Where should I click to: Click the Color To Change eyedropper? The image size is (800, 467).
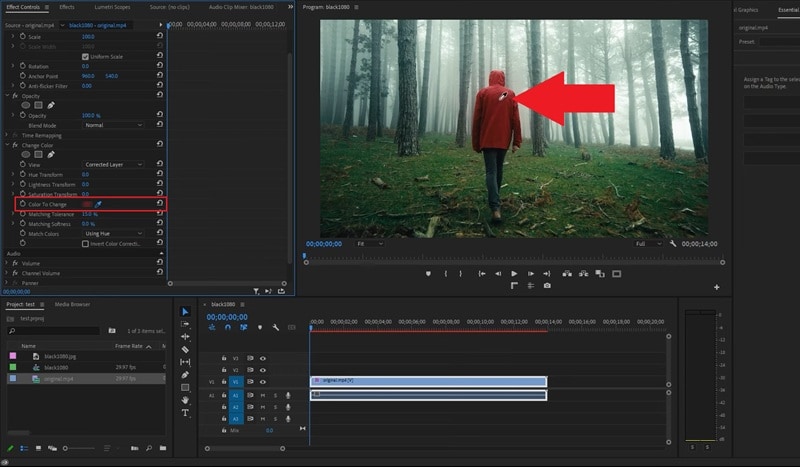[98, 204]
